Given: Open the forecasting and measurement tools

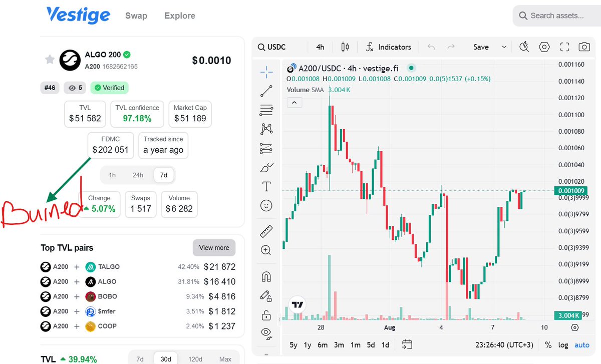Looking at the screenshot, I should pos(266,148).
